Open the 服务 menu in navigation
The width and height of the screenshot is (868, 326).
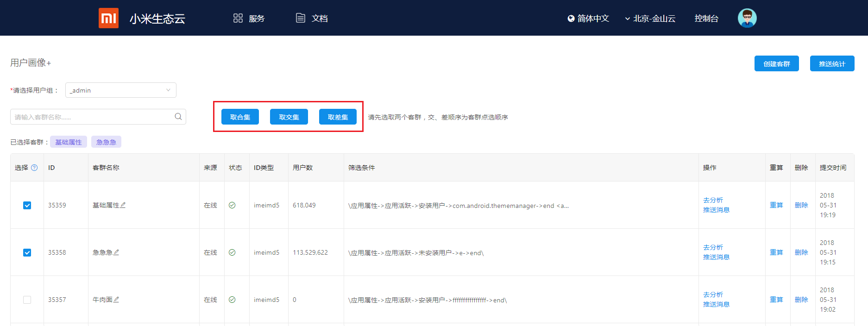pyautogui.click(x=249, y=19)
